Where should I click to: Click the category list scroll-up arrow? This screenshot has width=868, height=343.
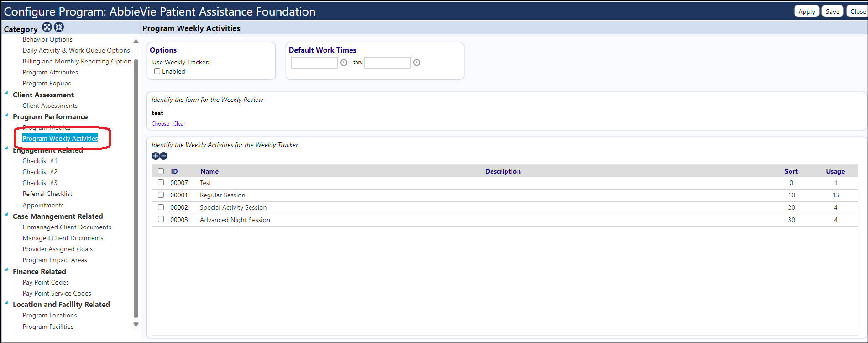pyautogui.click(x=136, y=41)
